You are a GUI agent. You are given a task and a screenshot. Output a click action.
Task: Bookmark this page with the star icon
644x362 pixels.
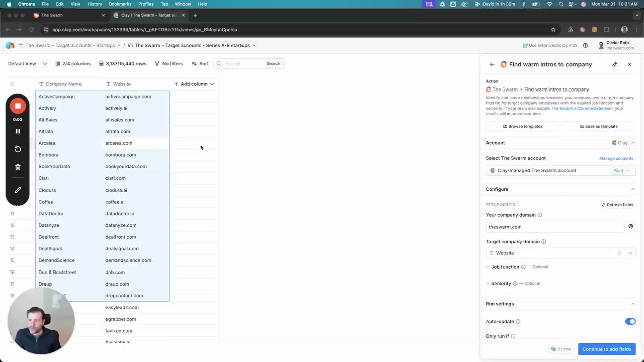point(553,29)
